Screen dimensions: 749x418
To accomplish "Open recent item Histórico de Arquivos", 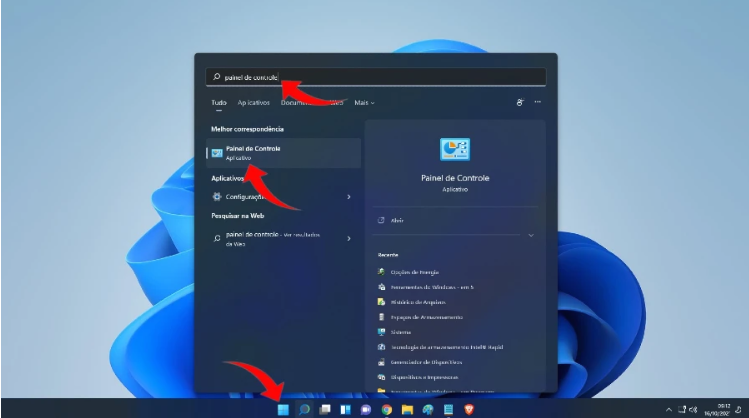I will (x=418, y=302).
